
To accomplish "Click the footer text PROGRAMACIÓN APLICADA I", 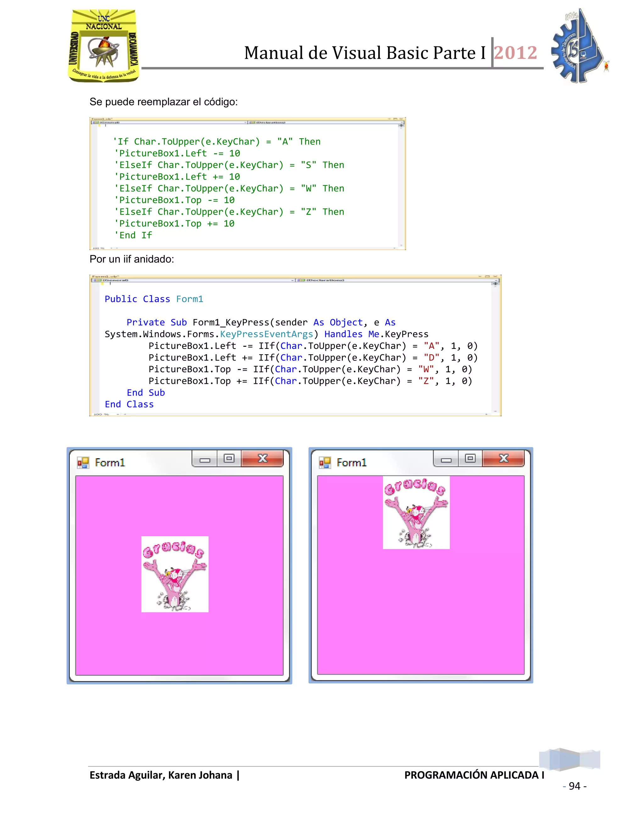I will pyautogui.click(x=474, y=775).
